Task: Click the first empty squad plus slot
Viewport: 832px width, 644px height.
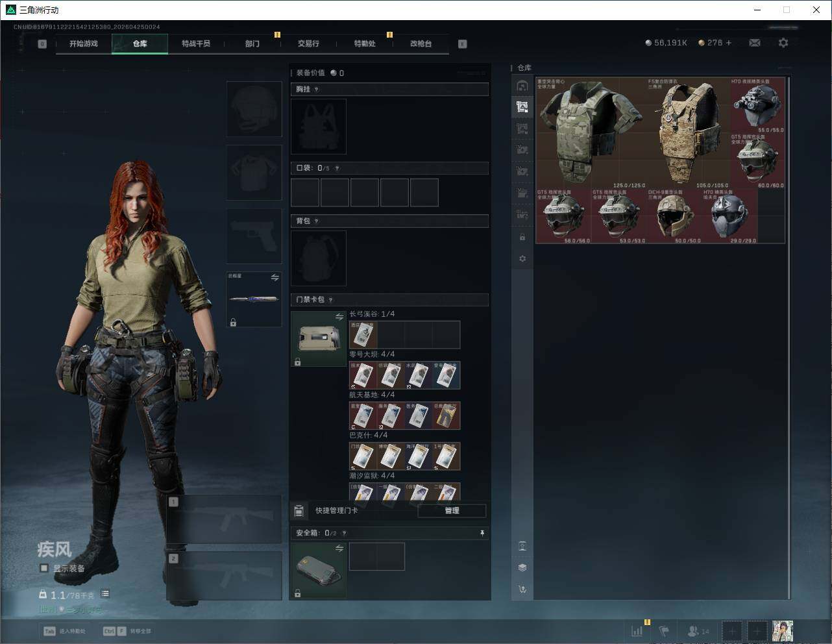Action: coord(732,630)
